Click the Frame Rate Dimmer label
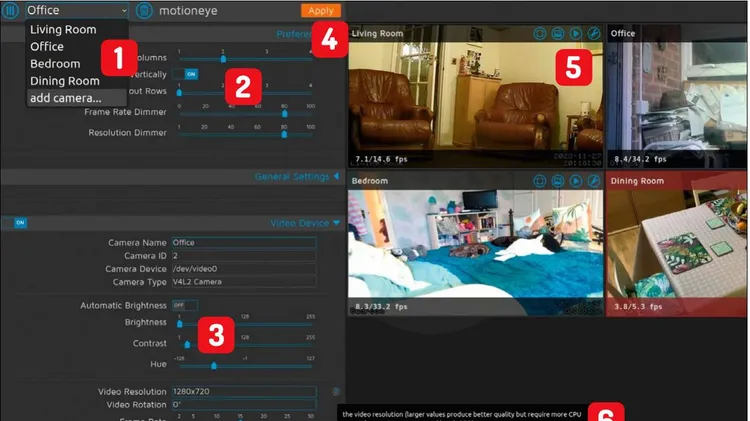The width and height of the screenshot is (750, 421). point(125,112)
